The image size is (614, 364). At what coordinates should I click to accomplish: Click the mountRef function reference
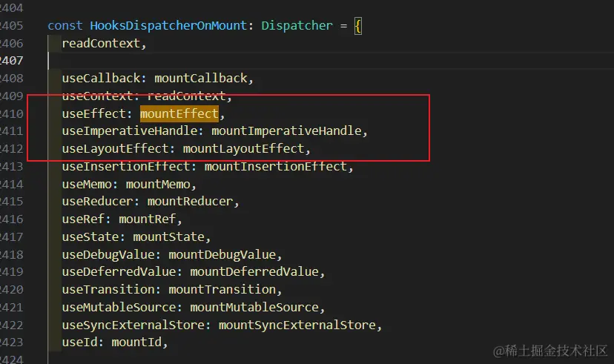(x=148, y=219)
